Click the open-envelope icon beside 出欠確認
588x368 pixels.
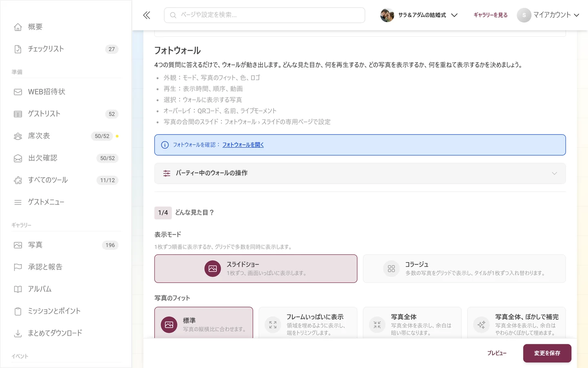[x=18, y=158]
